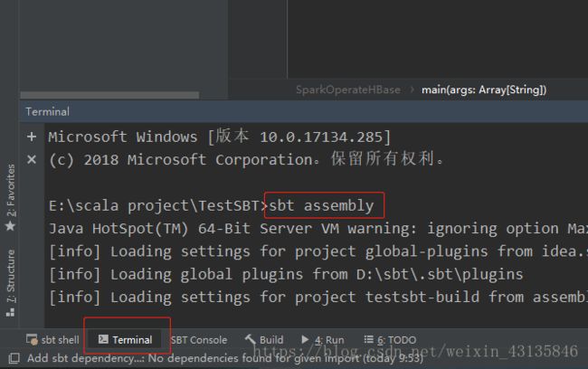Click the TODO list icon
This screenshot has height=369, width=588.
coord(368,339)
